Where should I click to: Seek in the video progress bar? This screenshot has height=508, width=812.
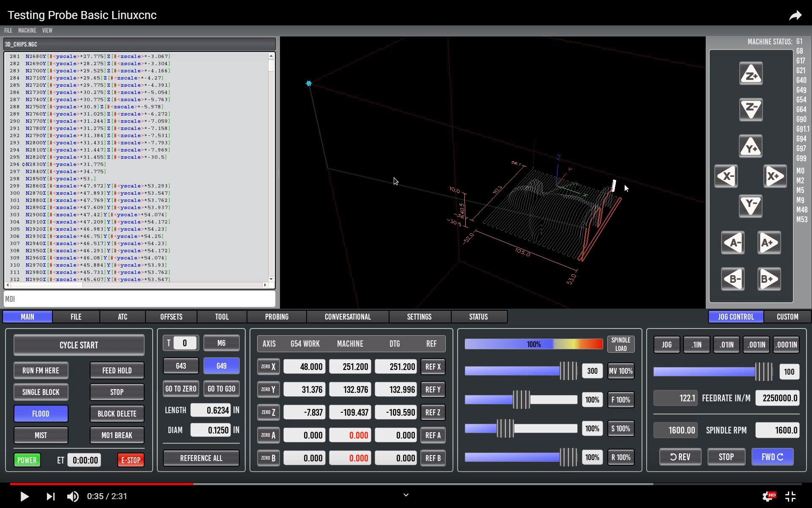point(406,484)
